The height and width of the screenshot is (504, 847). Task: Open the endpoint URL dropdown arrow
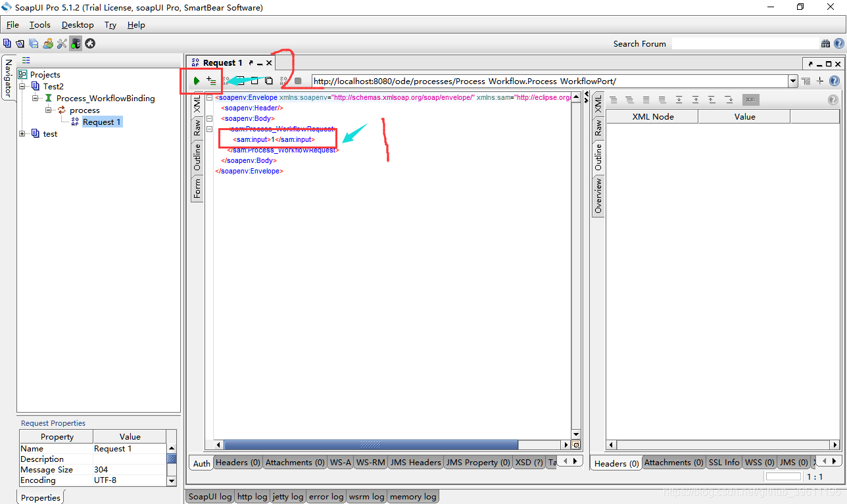point(792,81)
